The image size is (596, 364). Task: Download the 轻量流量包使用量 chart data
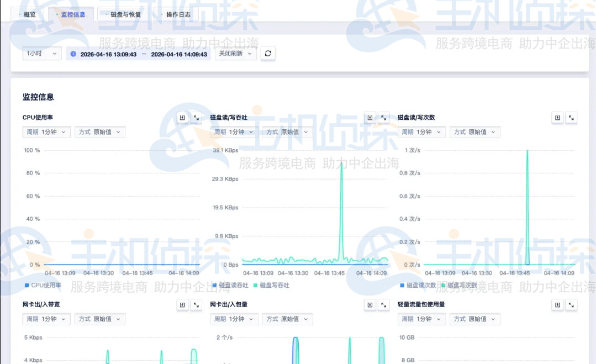(x=557, y=305)
